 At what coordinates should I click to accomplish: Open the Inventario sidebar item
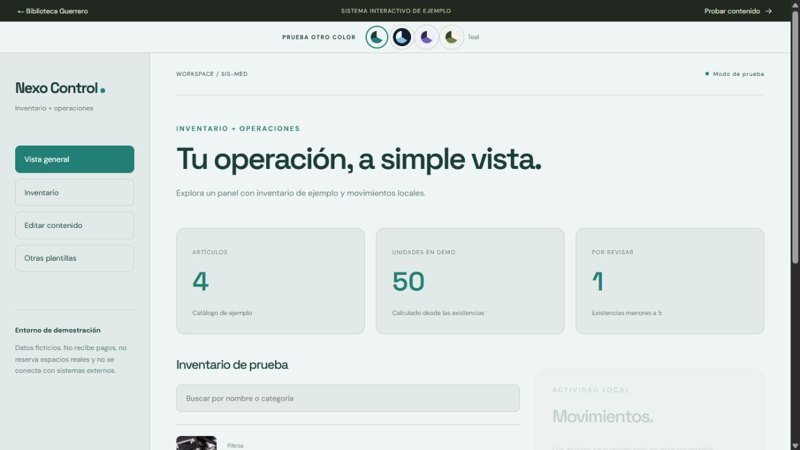74,192
